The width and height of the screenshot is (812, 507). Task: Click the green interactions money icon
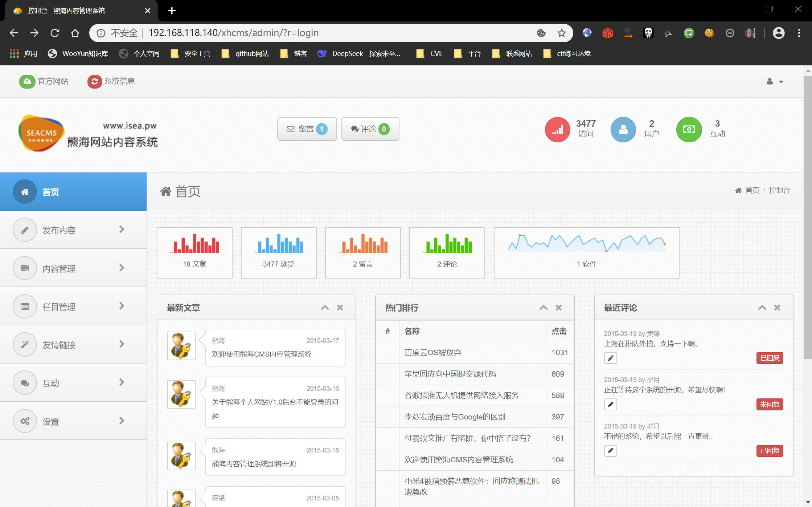(689, 130)
